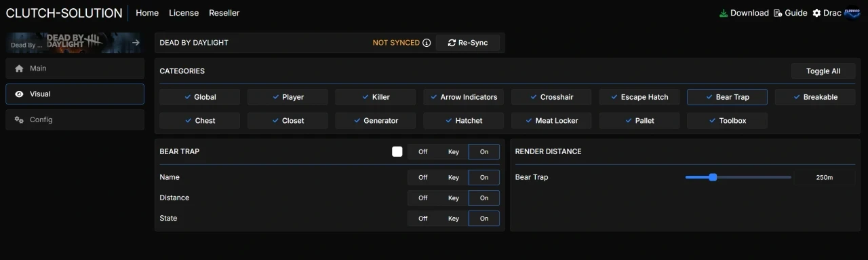
Task: Adjust the Bear Trap render distance slider
Action: pyautogui.click(x=738, y=177)
